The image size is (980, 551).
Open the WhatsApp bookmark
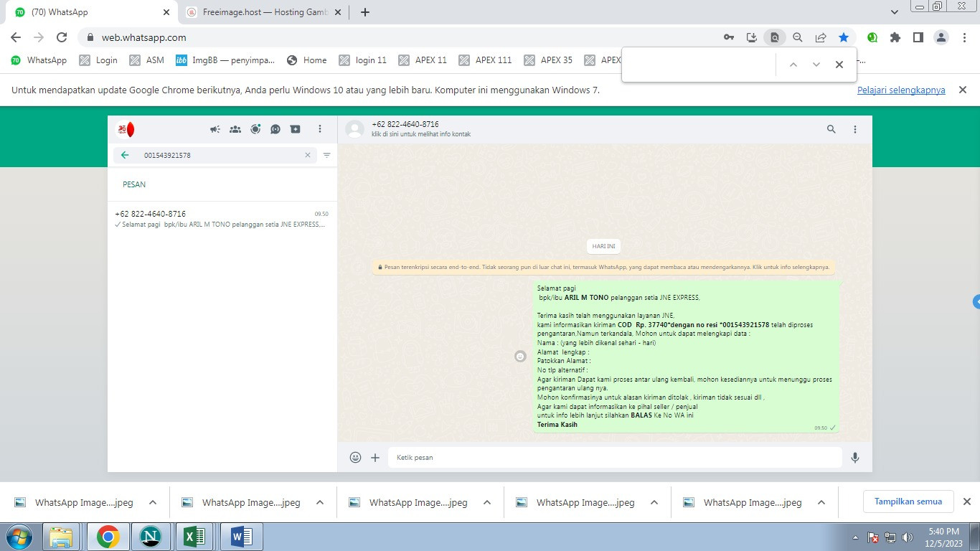pyautogui.click(x=39, y=60)
